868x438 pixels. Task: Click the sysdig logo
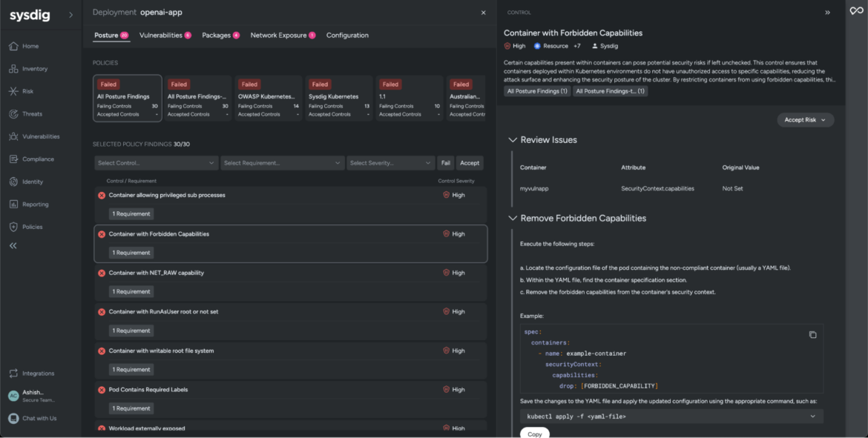[x=30, y=16]
